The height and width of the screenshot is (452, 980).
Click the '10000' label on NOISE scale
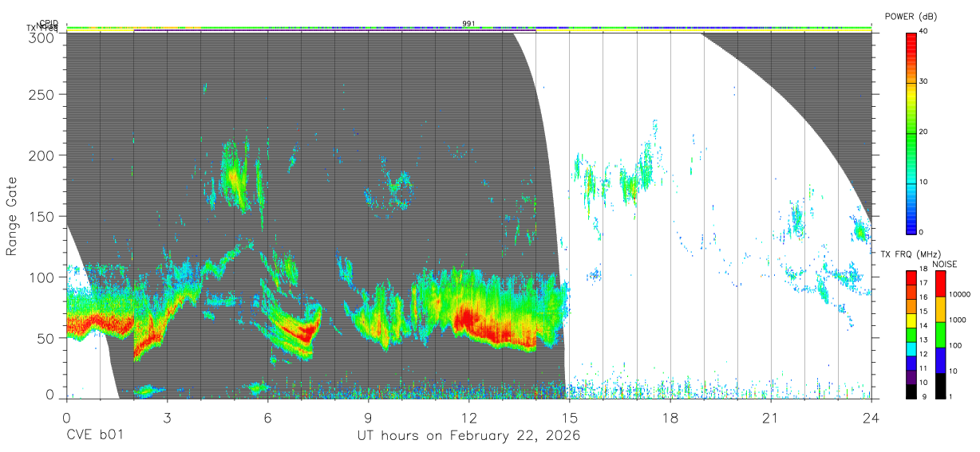(x=958, y=295)
